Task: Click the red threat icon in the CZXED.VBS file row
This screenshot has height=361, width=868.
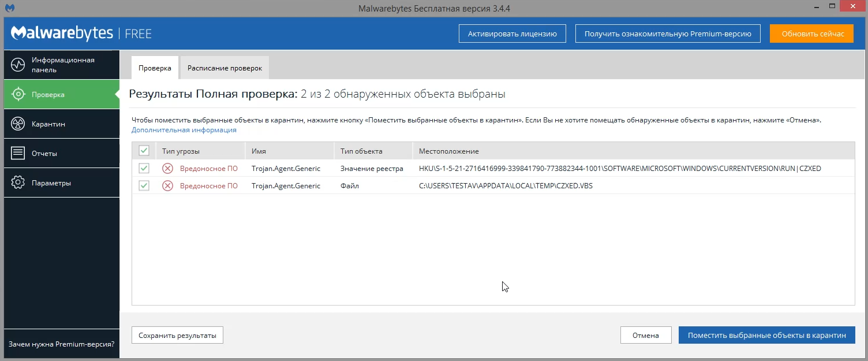Action: click(x=167, y=185)
